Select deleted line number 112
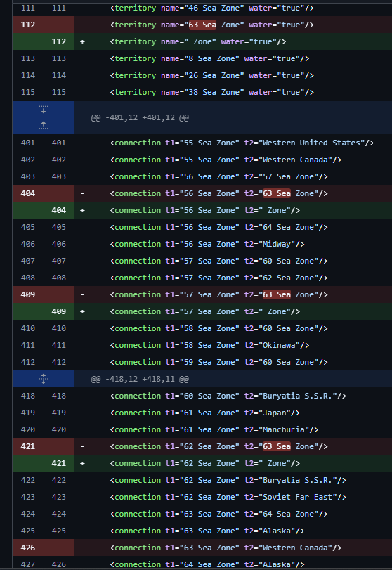Viewport: 392px width, 570px height. pos(28,25)
